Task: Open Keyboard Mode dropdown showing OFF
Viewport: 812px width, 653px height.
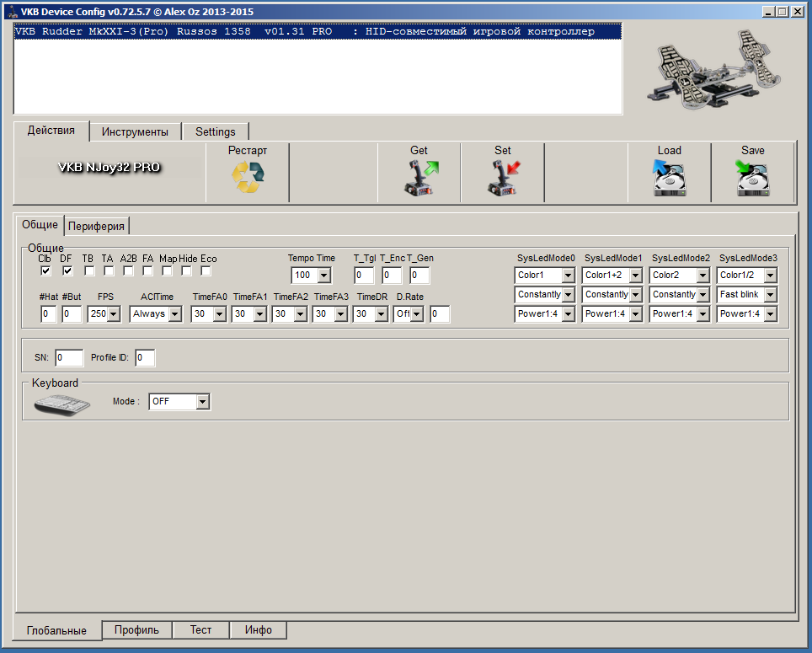Action: [203, 401]
